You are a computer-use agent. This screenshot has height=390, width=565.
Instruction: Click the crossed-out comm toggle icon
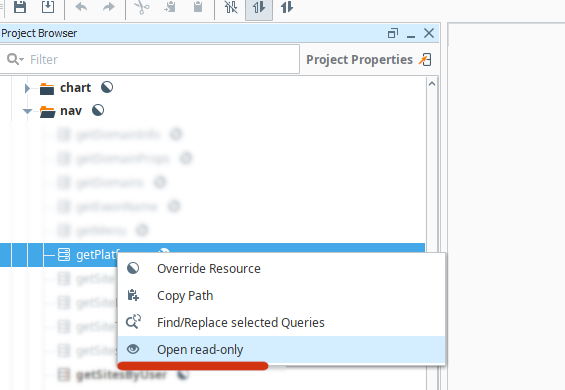pos(231,6)
